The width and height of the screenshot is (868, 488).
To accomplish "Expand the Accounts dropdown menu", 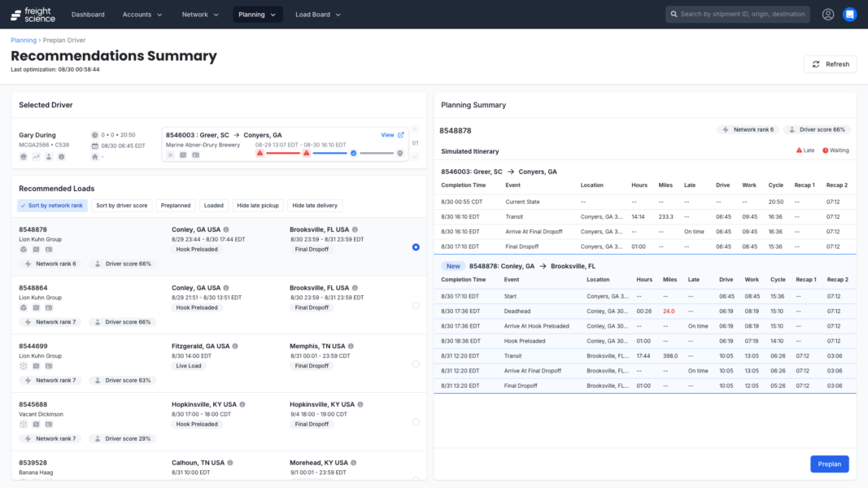I will click(142, 14).
